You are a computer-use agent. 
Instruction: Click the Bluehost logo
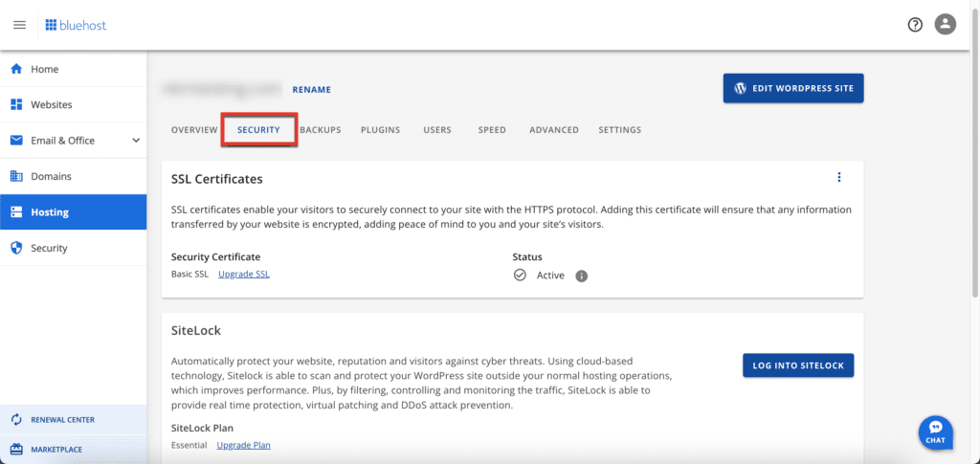click(x=76, y=25)
